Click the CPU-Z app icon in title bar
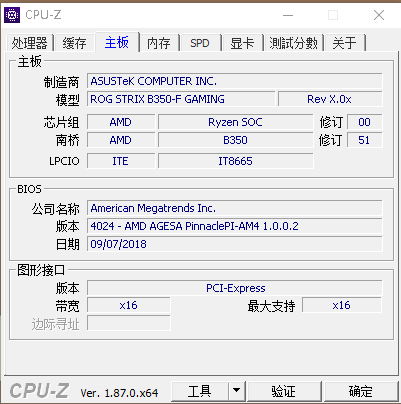Screen dimensions: 401x404 [12, 15]
